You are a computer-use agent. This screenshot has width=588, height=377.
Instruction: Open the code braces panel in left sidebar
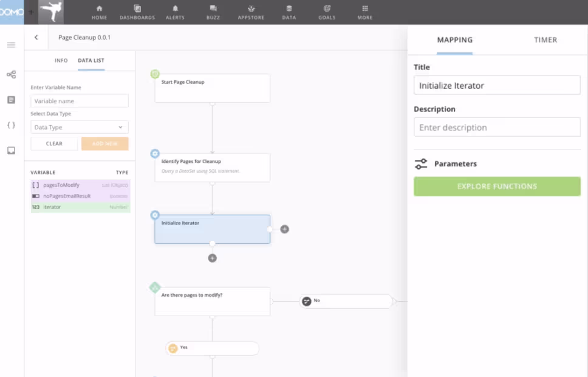coord(11,125)
